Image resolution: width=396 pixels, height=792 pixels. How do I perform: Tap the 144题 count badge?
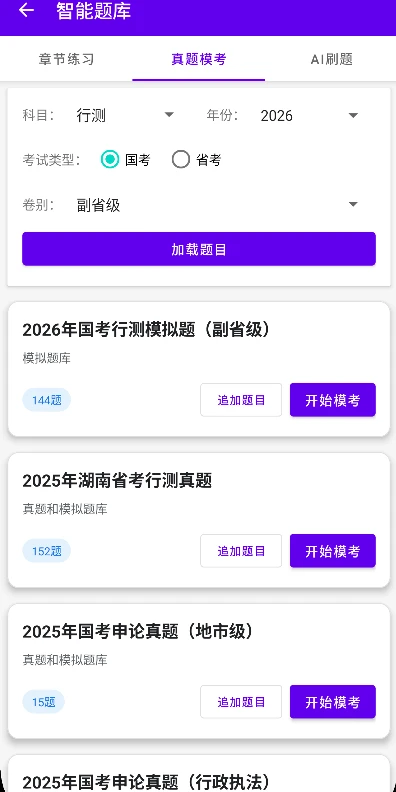46,400
